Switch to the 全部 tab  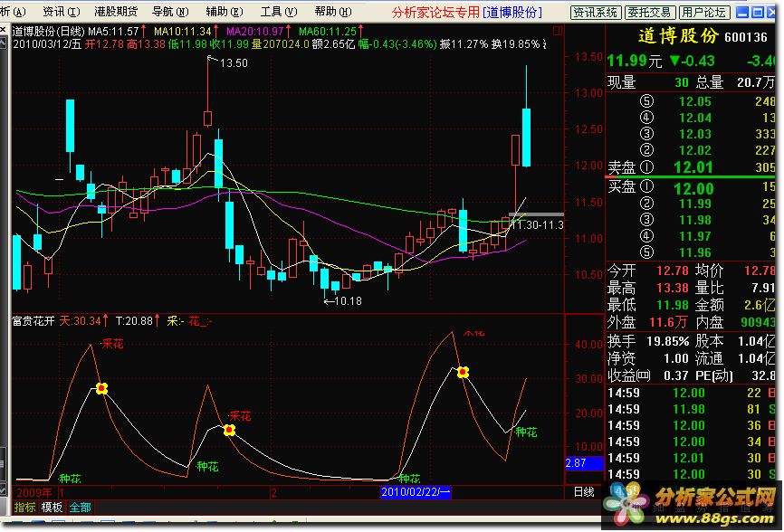80,507
